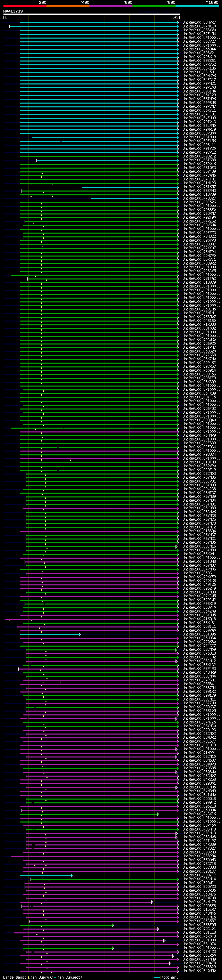Screen dimensions: 222x980
Task: Click the red 20% identity color band
Action: pos(25,6)
